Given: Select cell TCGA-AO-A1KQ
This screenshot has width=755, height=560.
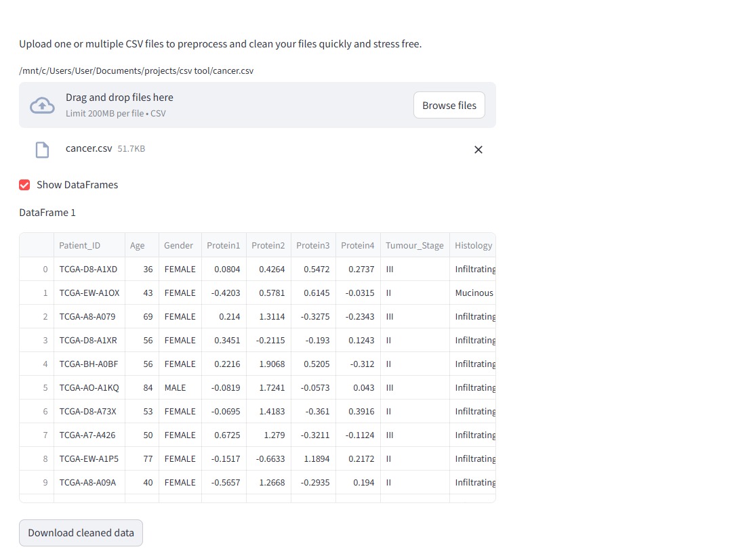Looking at the screenshot, I should tap(89, 387).
